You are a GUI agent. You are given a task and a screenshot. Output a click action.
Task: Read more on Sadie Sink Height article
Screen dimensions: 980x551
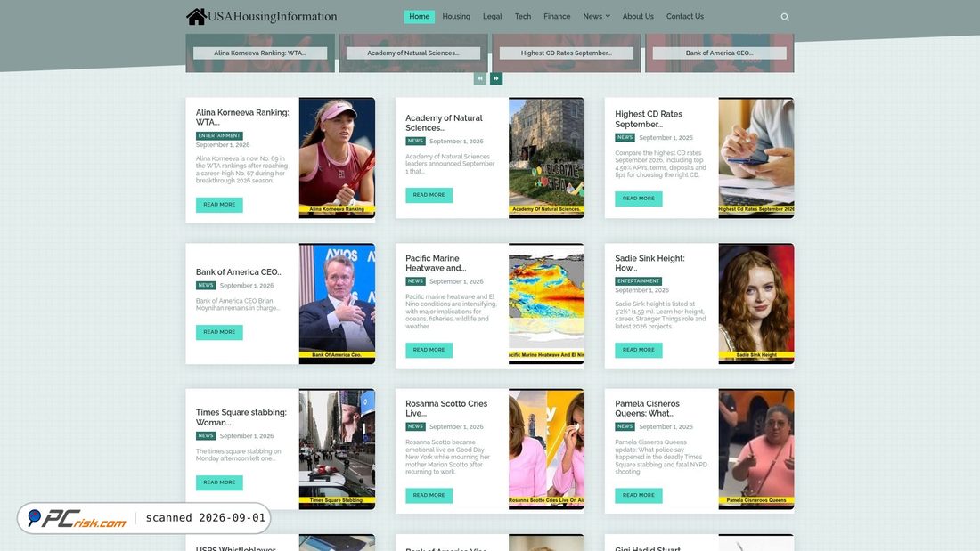(639, 350)
